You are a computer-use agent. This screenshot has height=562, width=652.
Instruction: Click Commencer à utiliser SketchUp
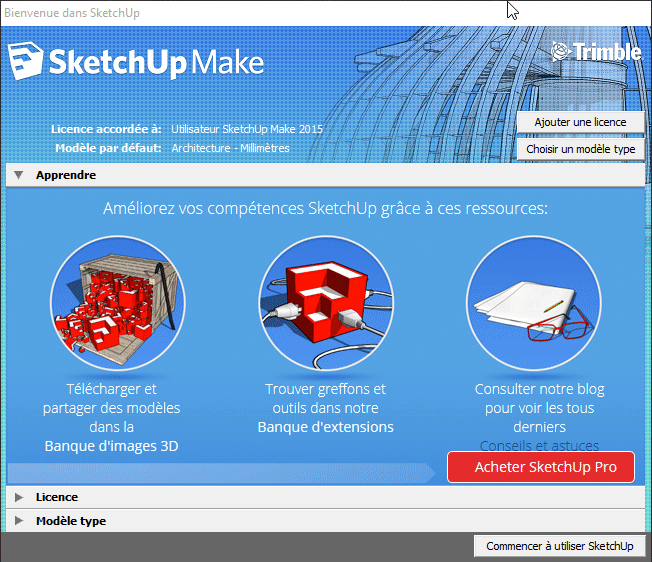tap(559, 546)
